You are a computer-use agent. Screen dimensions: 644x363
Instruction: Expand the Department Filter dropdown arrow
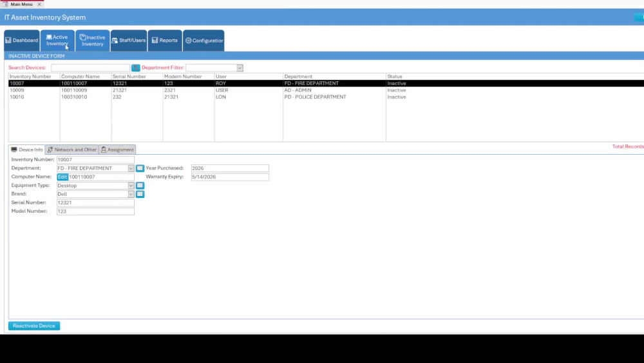point(240,68)
